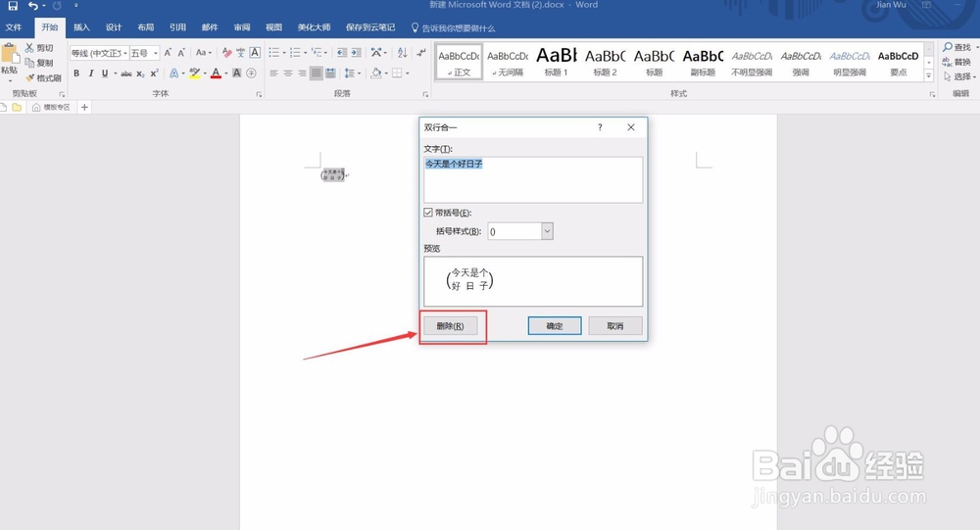The image size is (980, 530).
Task: Click the Underline icon
Action: pos(105,73)
